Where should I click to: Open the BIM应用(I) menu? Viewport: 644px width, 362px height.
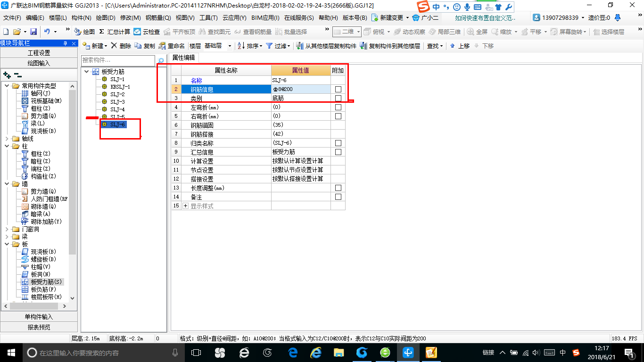click(x=265, y=18)
